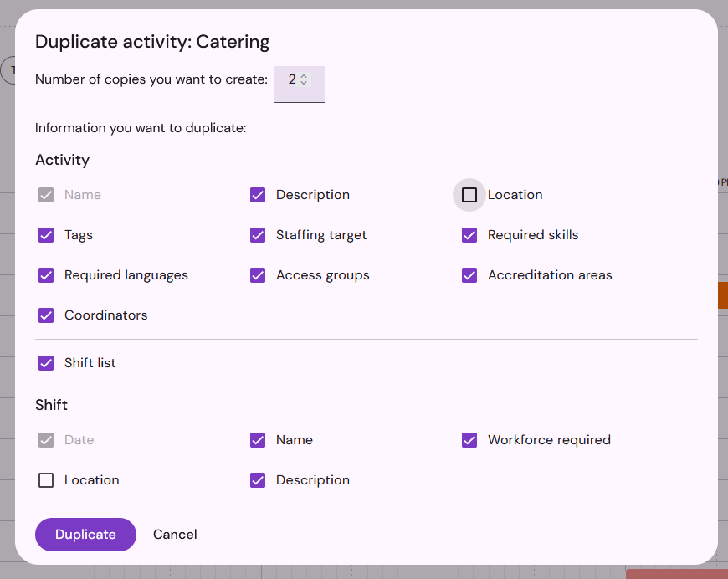Screen dimensions: 728x579
Task: Disable Accreditation areas duplication
Action: coord(469,275)
